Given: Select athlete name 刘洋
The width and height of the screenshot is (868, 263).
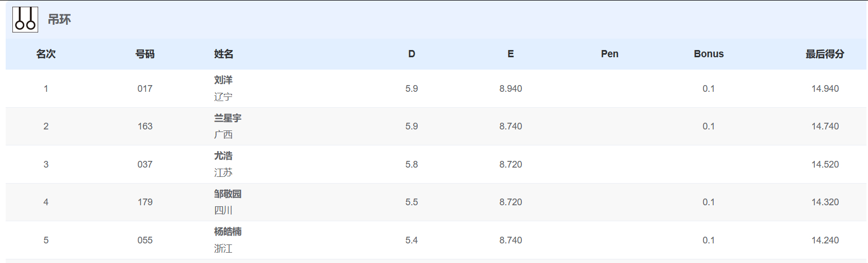Looking at the screenshot, I should [x=223, y=80].
